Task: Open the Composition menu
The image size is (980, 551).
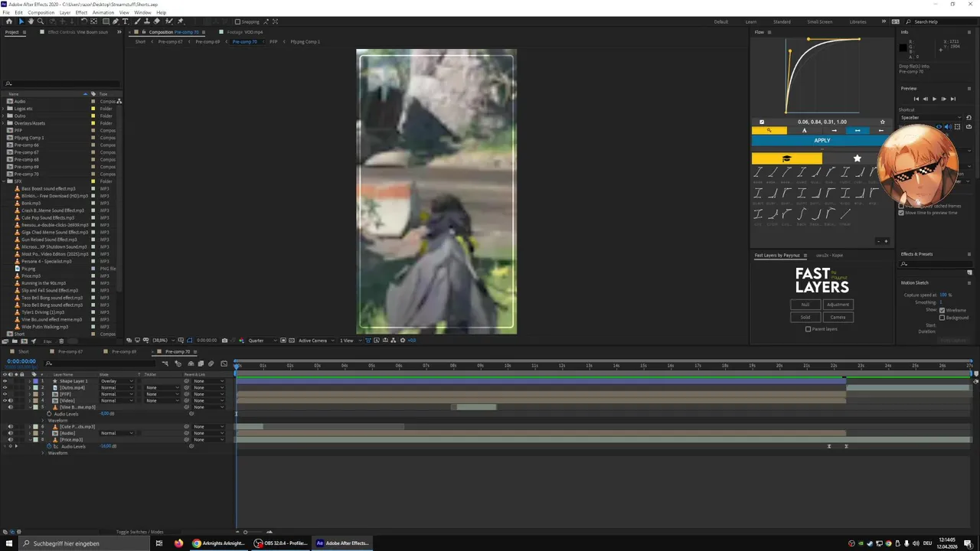Action: 41,12
